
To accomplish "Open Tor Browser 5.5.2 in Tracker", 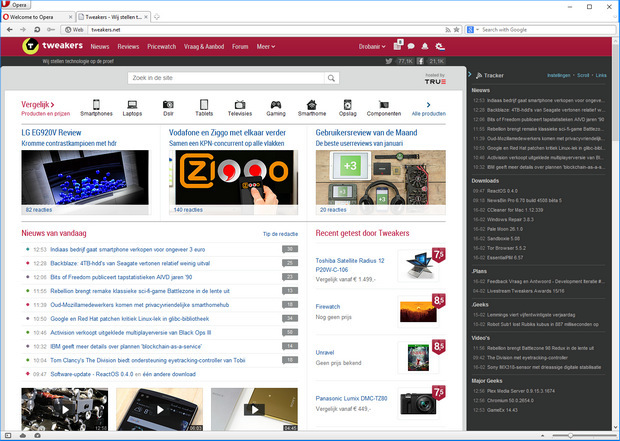I will (506, 248).
